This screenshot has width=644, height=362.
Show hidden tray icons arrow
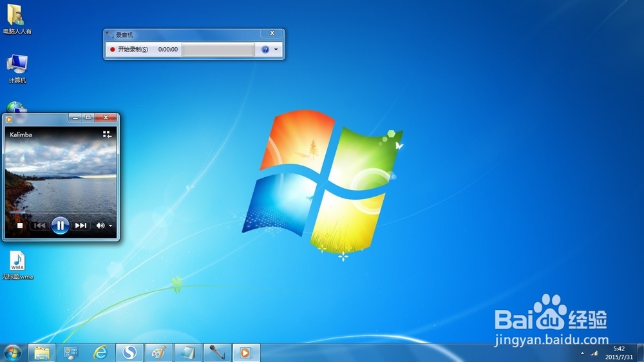582,354
